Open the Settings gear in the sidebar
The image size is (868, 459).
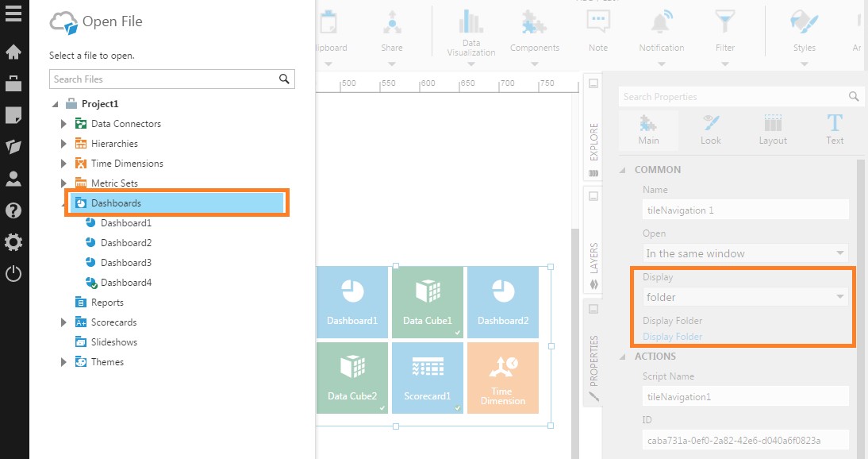click(13, 241)
